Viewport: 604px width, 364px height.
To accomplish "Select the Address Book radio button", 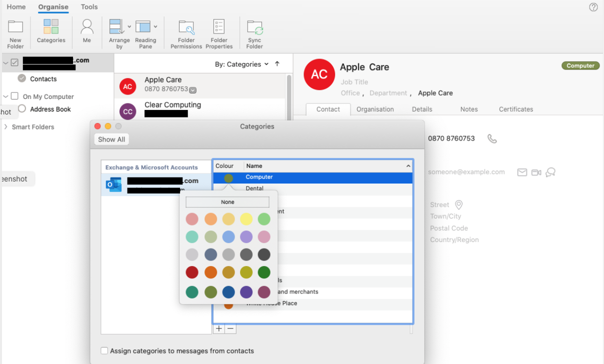I will click(x=21, y=108).
